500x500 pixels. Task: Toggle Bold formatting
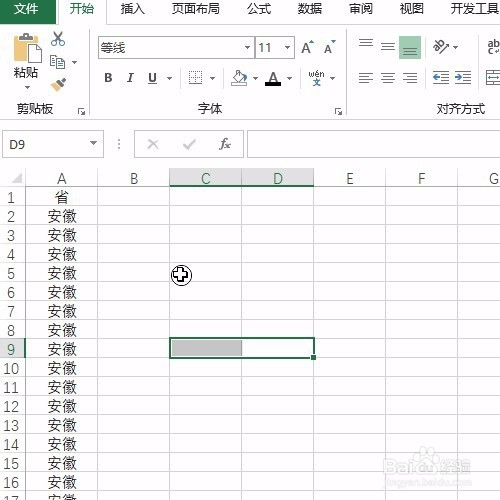(108, 78)
